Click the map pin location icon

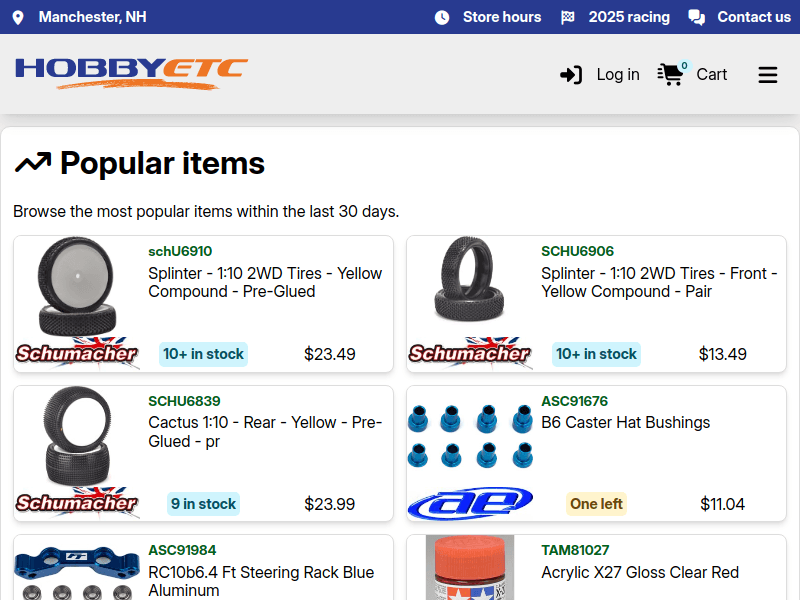pos(17,17)
